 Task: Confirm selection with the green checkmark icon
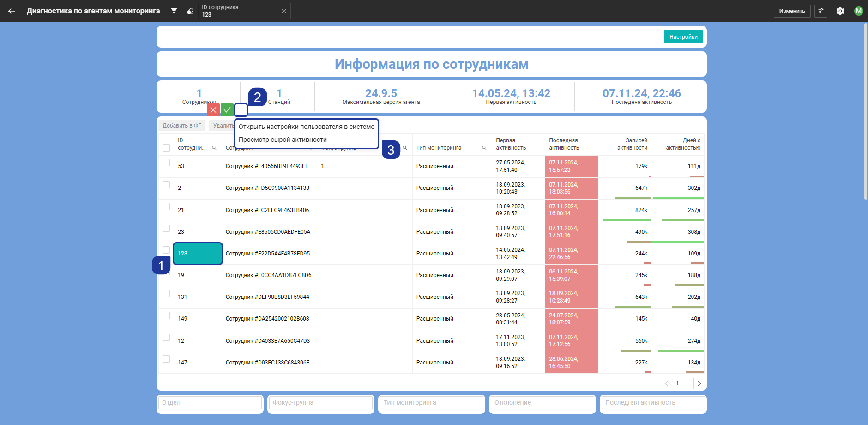(x=227, y=109)
